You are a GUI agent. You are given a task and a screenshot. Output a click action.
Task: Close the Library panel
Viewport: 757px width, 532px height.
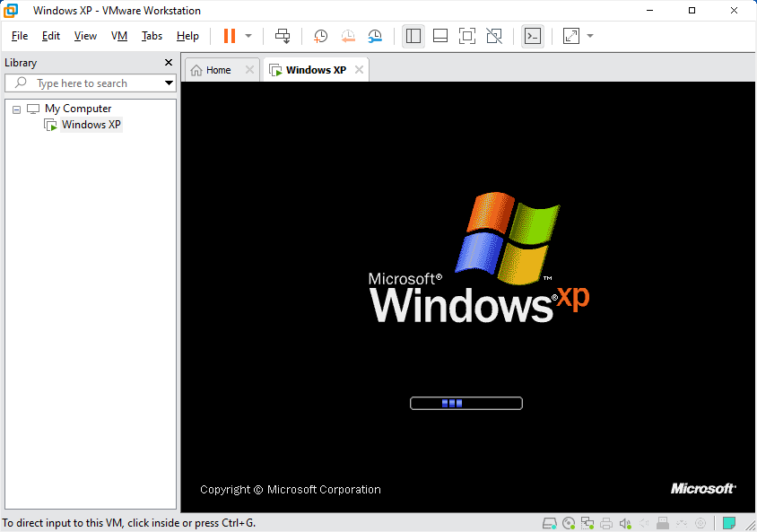tap(168, 63)
